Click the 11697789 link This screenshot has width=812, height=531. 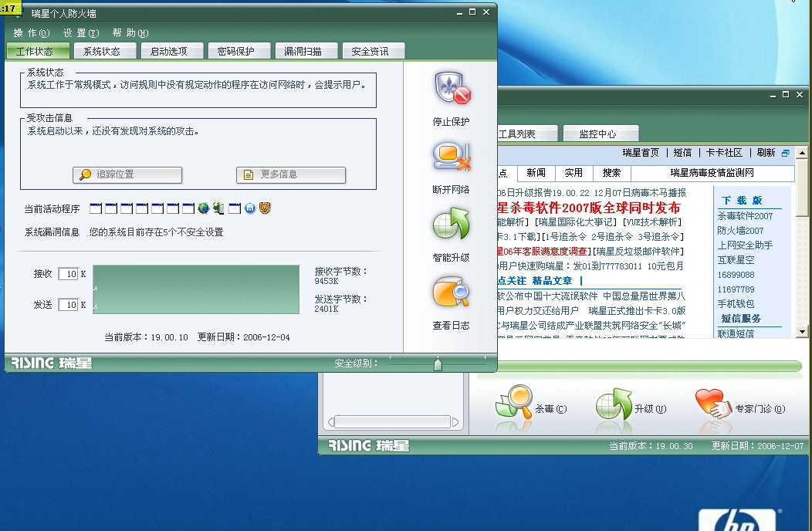[x=736, y=289]
